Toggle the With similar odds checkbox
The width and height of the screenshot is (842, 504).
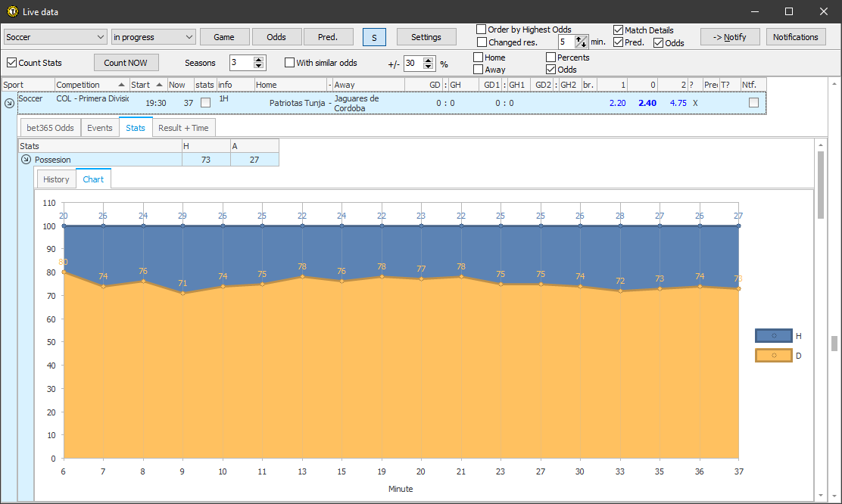pos(289,63)
